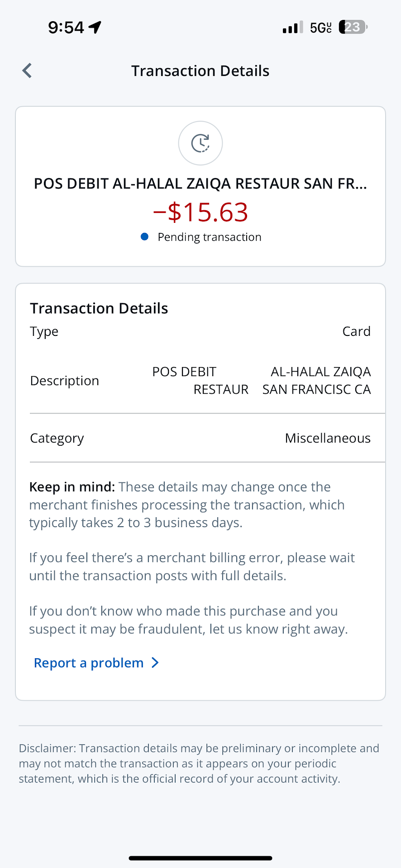Select the Category row label

[57, 438]
